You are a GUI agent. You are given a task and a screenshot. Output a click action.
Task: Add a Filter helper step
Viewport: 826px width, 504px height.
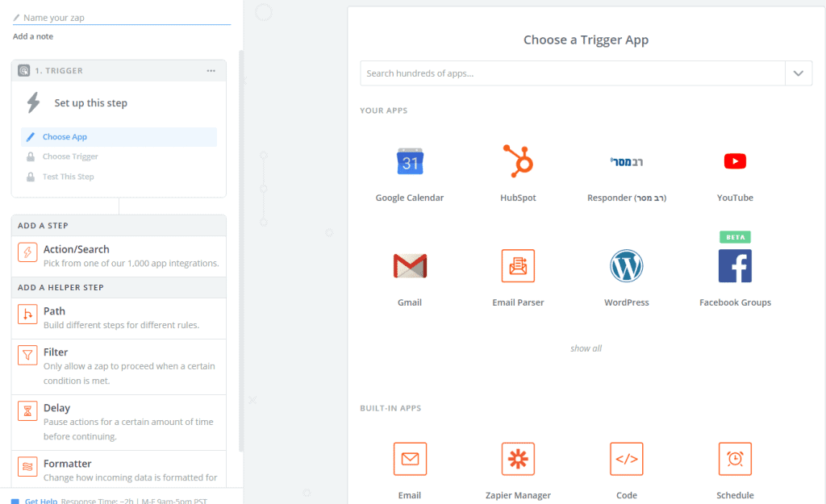click(x=119, y=367)
